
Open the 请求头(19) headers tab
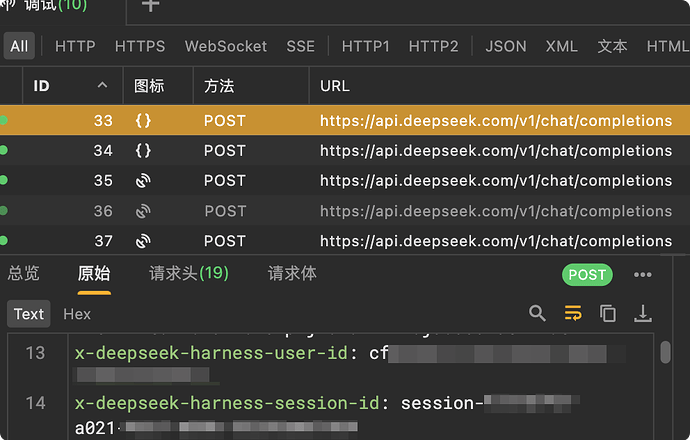189,273
